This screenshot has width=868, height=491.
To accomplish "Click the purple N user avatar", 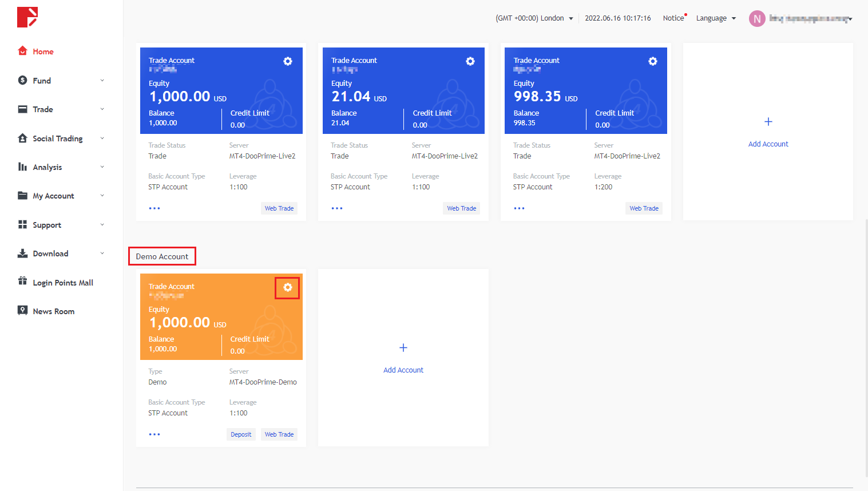I will [756, 19].
